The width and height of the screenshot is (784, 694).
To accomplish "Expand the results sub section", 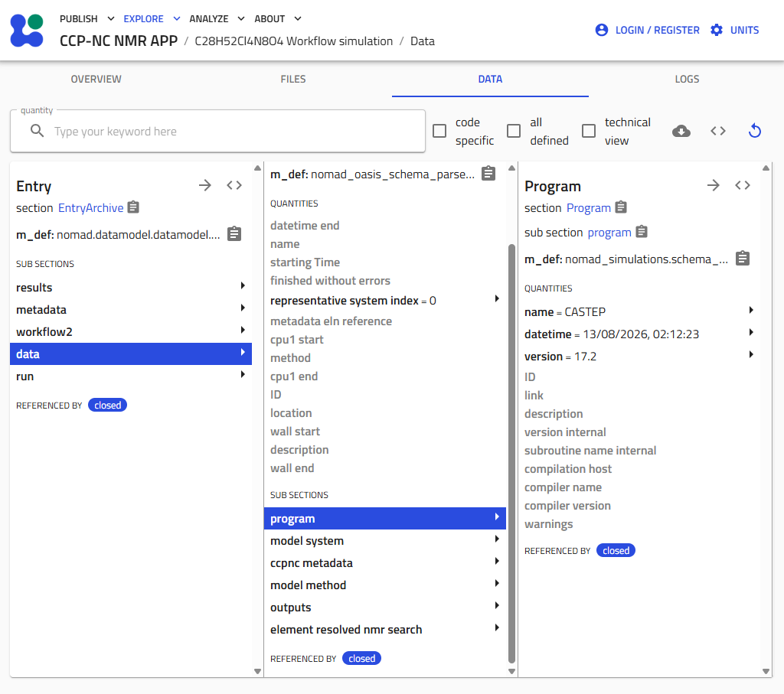I will pyautogui.click(x=131, y=287).
